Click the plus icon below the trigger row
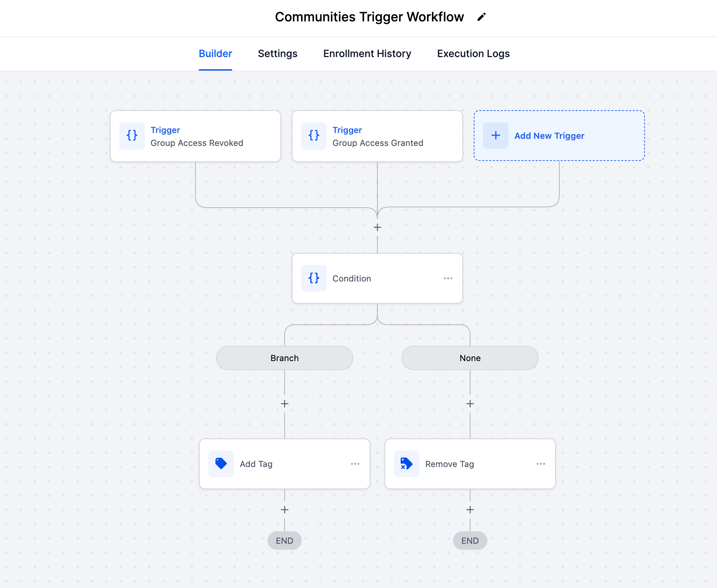Image resolution: width=717 pixels, height=588 pixels. (377, 227)
